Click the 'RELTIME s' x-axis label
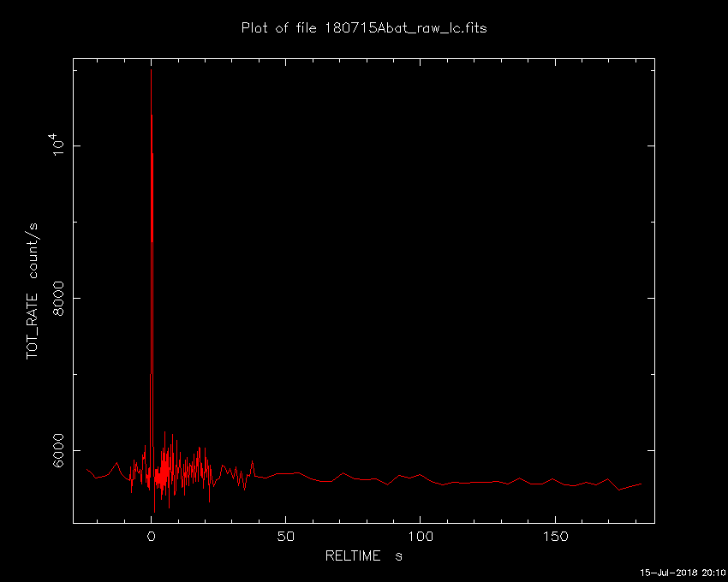 point(363,556)
